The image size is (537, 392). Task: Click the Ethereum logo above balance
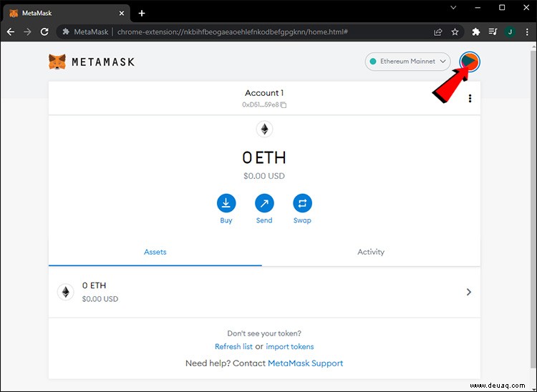tap(264, 129)
